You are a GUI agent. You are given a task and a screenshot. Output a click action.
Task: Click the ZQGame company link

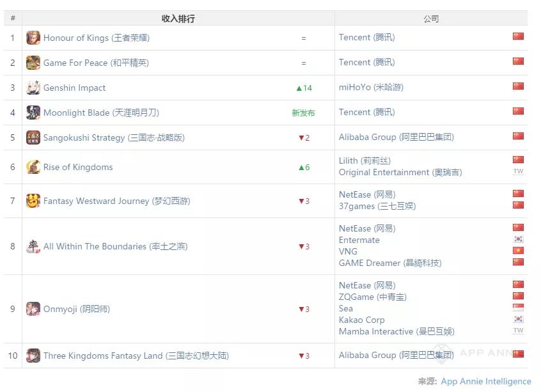coord(373,297)
